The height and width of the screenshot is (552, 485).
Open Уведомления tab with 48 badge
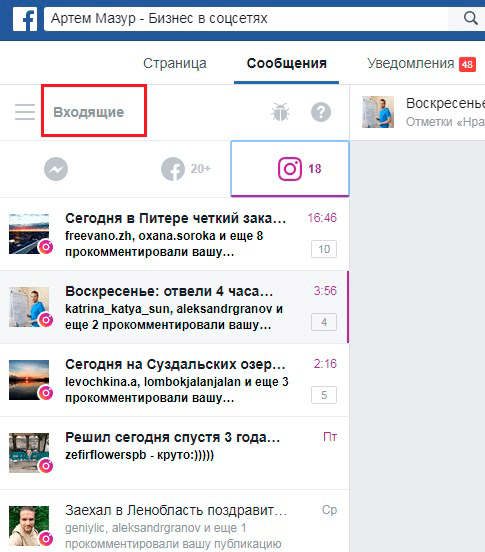[x=421, y=64]
